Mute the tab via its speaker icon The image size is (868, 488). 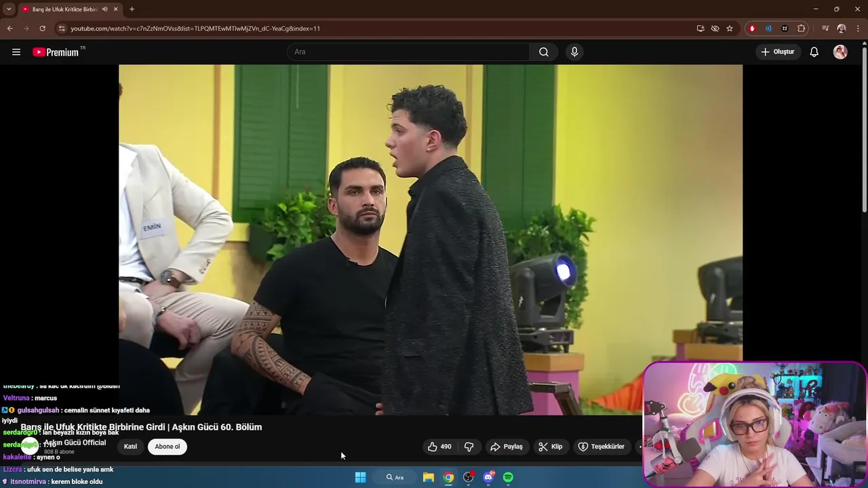104,9
